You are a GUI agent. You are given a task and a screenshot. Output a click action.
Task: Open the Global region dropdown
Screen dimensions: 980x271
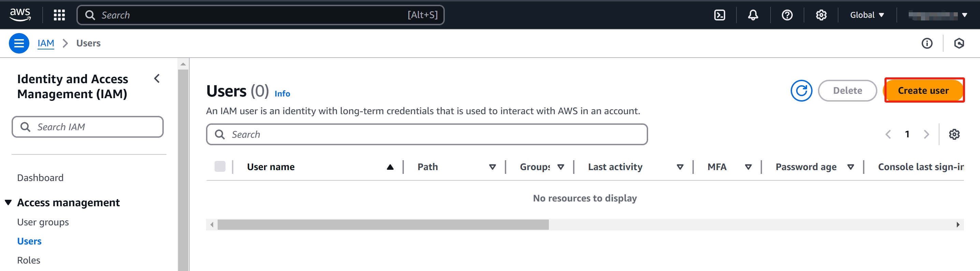[x=867, y=15]
